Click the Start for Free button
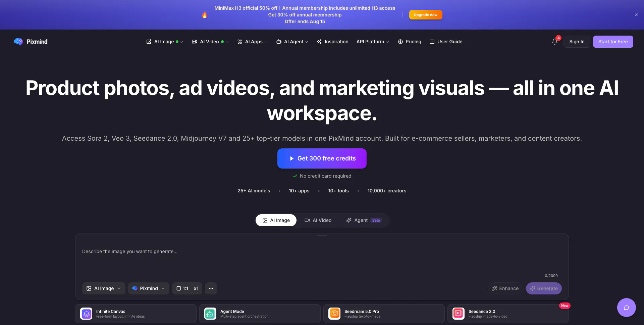The image size is (644, 325). pos(613,42)
